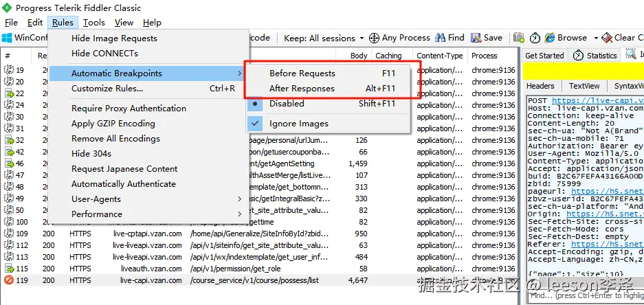The width and height of the screenshot is (644, 305).
Task: Enable Require Proxy Authentication
Action: 148,109
